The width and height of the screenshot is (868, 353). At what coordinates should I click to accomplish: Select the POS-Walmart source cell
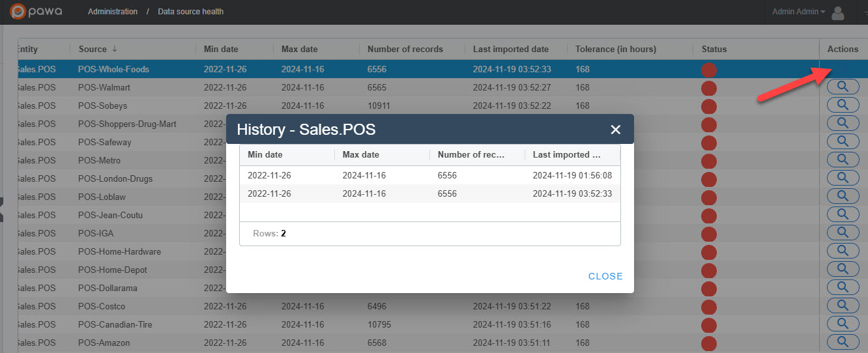[104, 87]
